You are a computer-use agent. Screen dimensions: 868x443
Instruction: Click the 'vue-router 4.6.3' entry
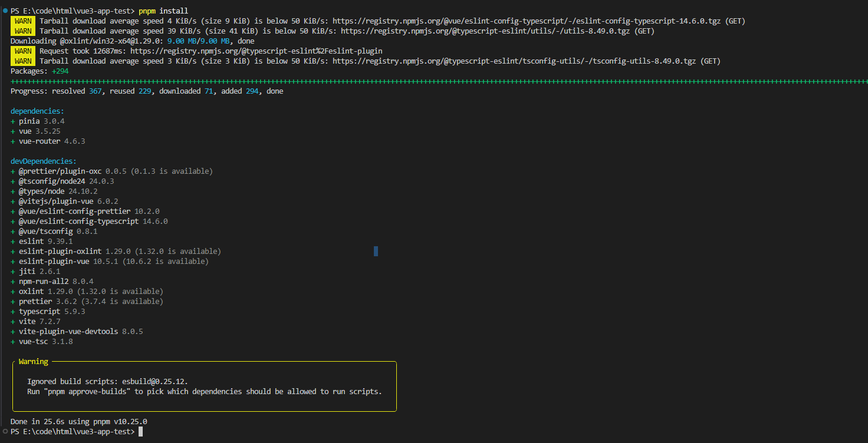click(x=48, y=141)
